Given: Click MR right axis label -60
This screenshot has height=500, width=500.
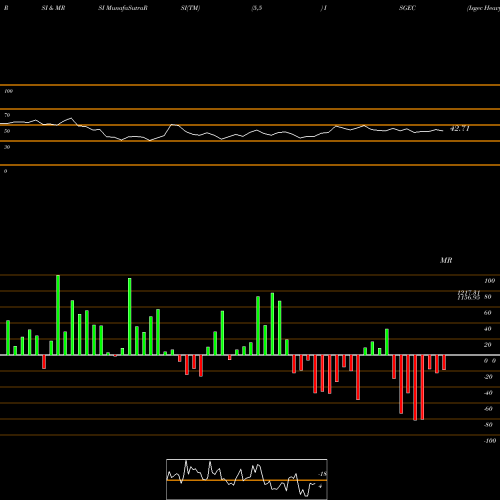Looking at the screenshot, I should (x=488, y=409).
